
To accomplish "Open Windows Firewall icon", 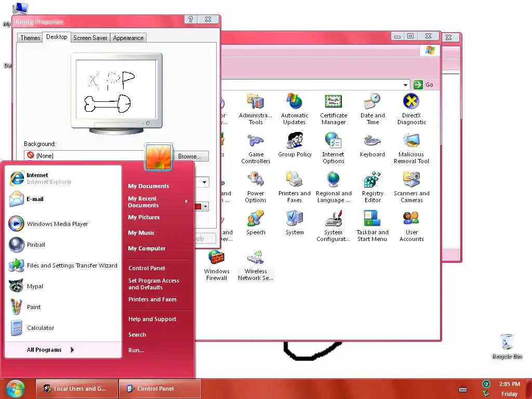I will point(217,265).
